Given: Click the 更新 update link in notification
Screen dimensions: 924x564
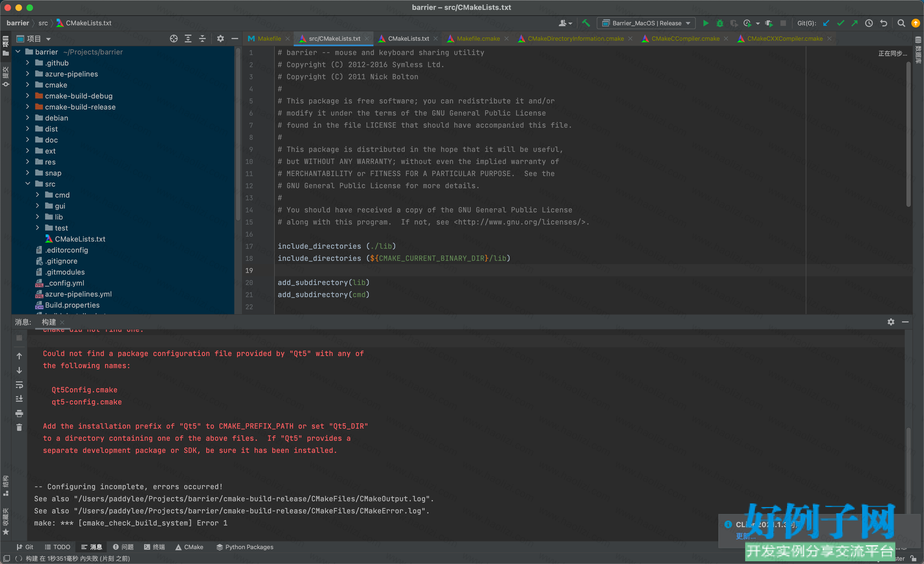Looking at the screenshot, I should [x=746, y=536].
